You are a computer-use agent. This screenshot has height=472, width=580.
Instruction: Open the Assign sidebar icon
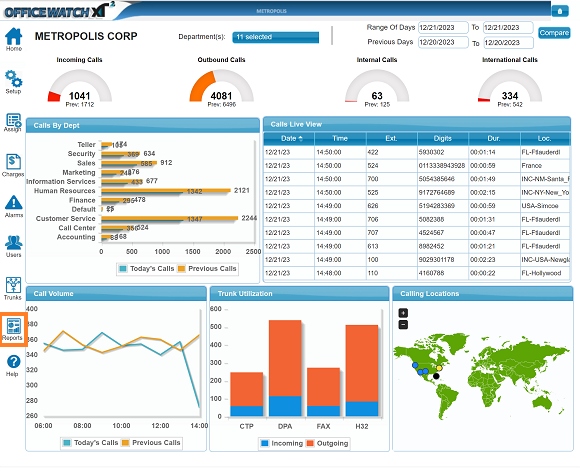[x=13, y=123]
